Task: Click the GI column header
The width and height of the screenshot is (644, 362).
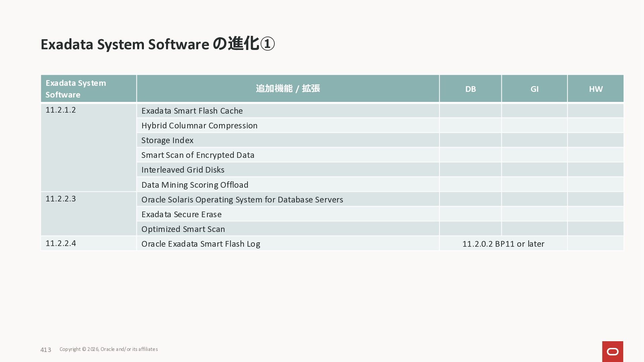Action: [534, 89]
